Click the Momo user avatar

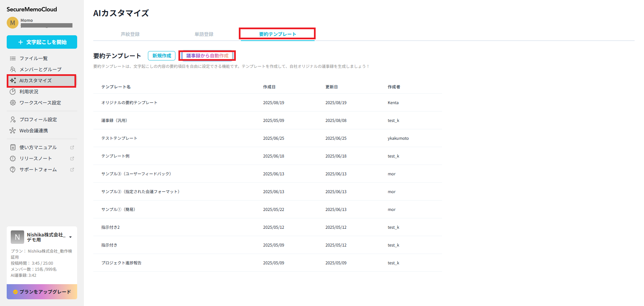coord(12,23)
